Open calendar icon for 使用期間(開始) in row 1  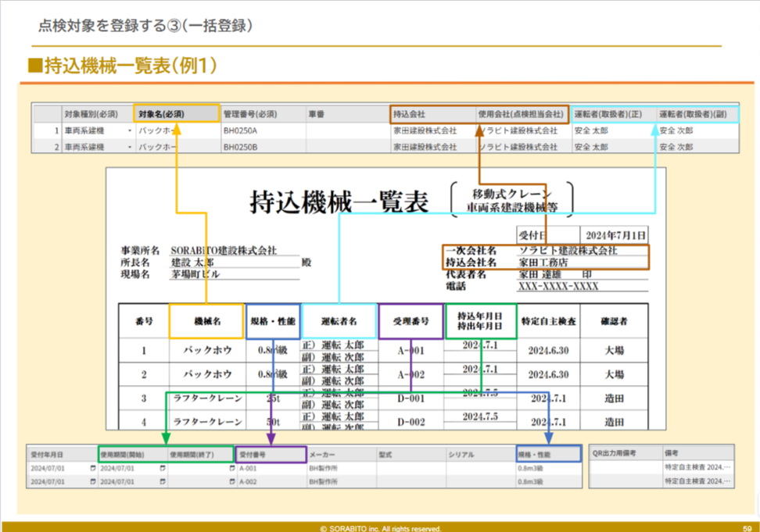pyautogui.click(x=163, y=469)
